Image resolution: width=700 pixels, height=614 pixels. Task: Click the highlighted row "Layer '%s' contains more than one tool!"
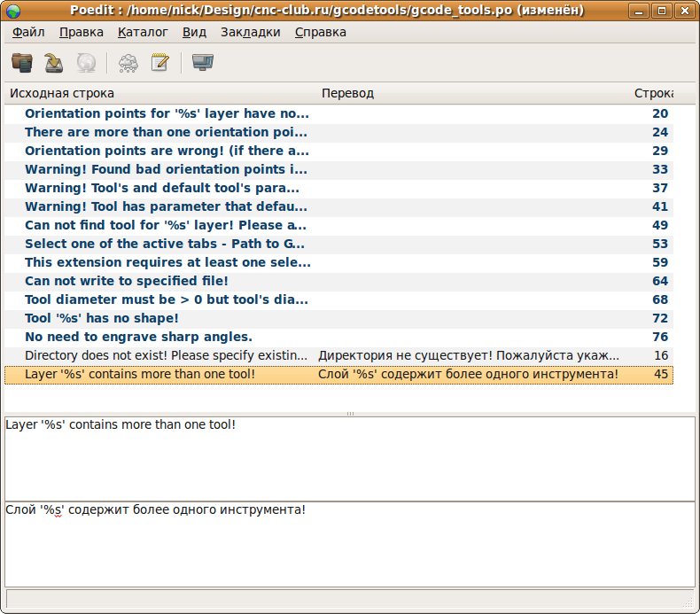tap(338, 374)
